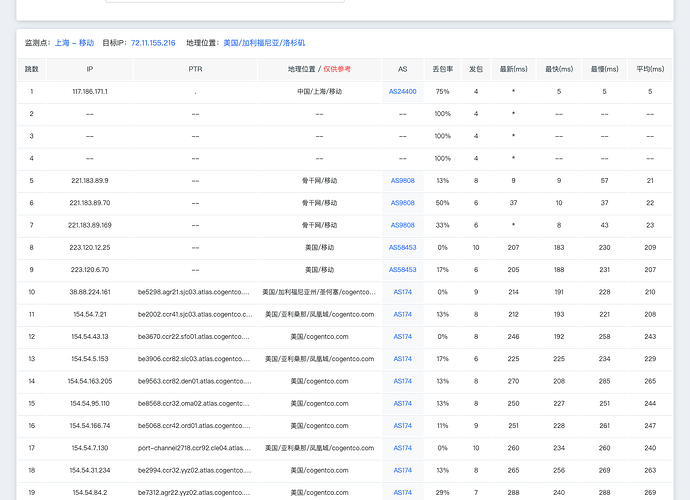The image size is (690, 500).
Task: Select IP cell 223.120.12.25
Action: [90, 247]
